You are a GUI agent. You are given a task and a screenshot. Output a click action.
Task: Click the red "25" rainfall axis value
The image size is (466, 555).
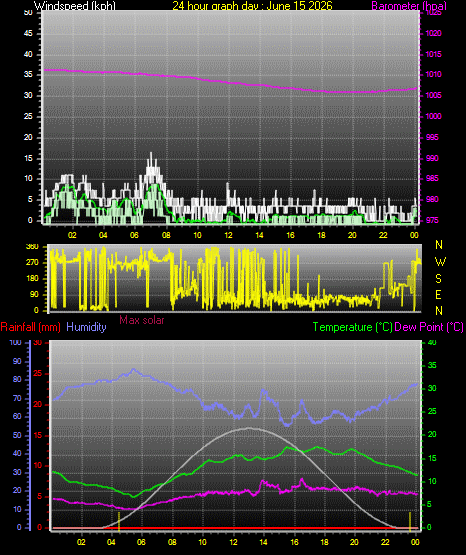(x=37, y=373)
